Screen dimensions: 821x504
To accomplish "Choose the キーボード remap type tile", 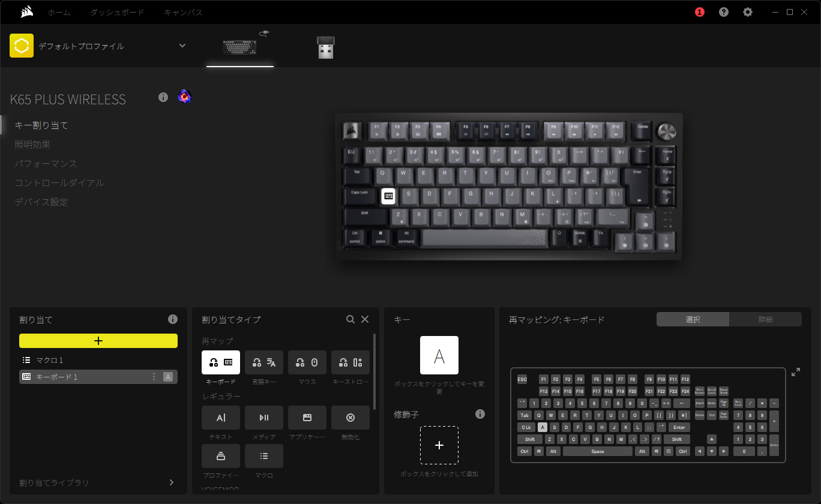I will click(x=221, y=362).
